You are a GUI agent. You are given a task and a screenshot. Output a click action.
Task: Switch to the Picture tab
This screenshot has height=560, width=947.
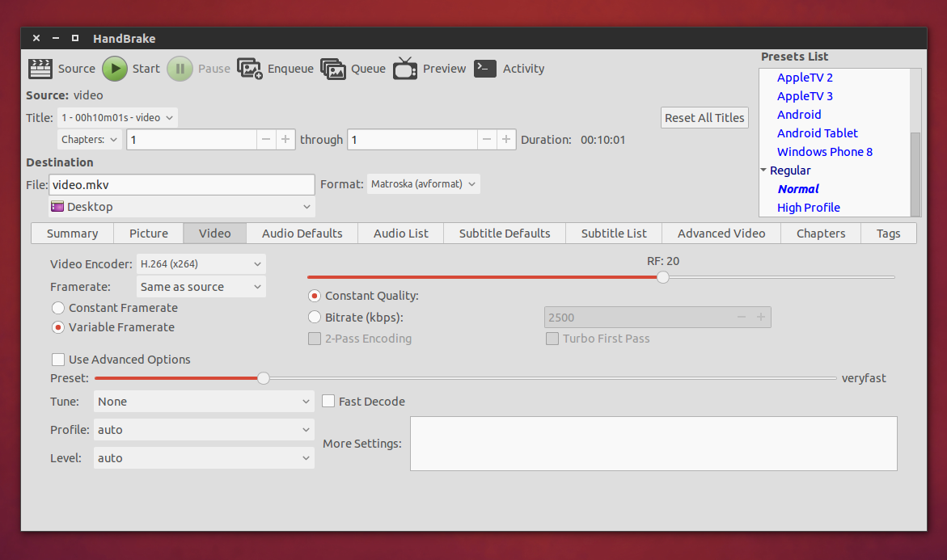(x=149, y=234)
